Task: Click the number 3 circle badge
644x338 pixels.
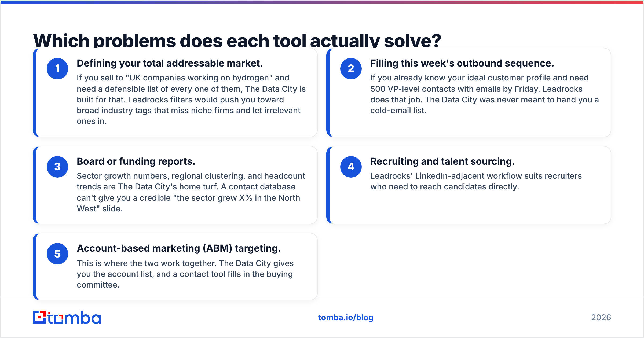Action: click(x=57, y=167)
